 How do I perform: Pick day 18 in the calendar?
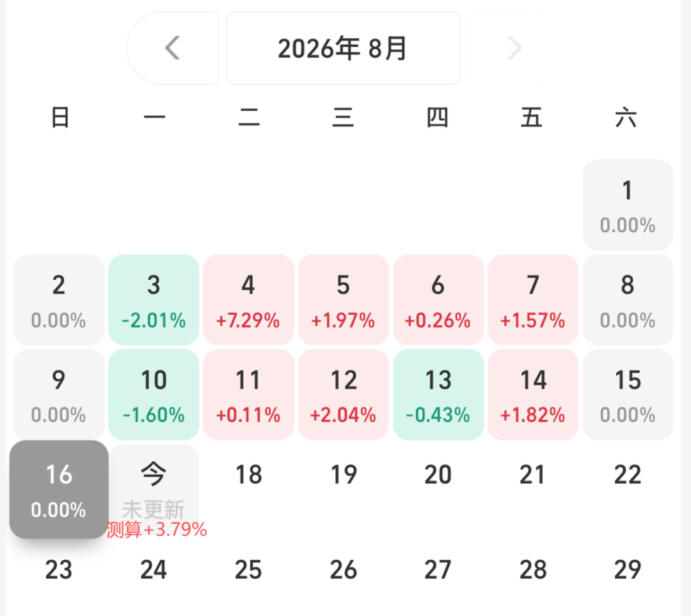pyautogui.click(x=248, y=475)
